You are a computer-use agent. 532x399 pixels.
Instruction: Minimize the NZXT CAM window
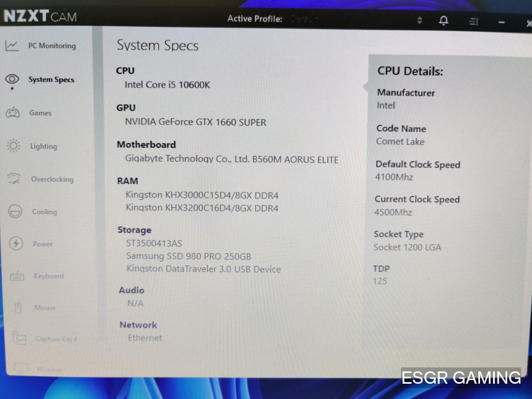501,22
